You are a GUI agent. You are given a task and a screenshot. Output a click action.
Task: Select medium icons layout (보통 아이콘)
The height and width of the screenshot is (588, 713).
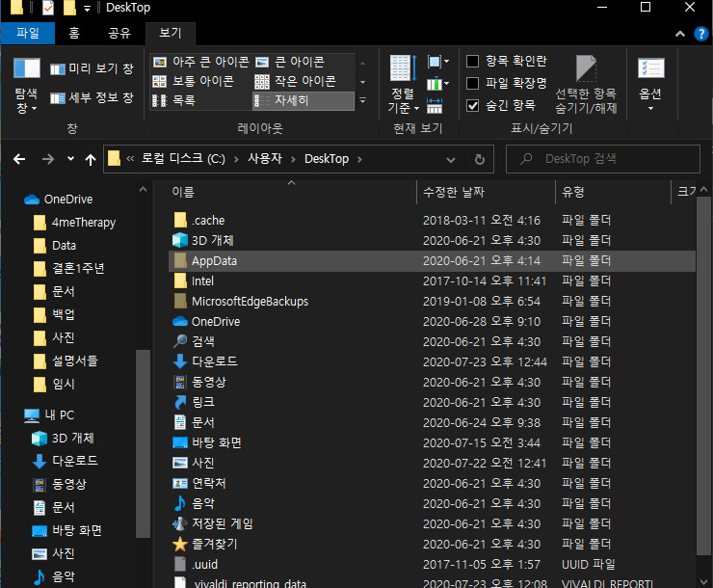click(194, 81)
